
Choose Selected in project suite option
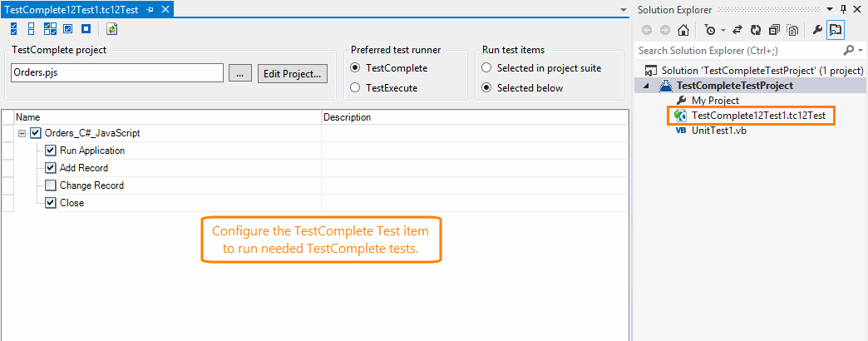pos(486,68)
